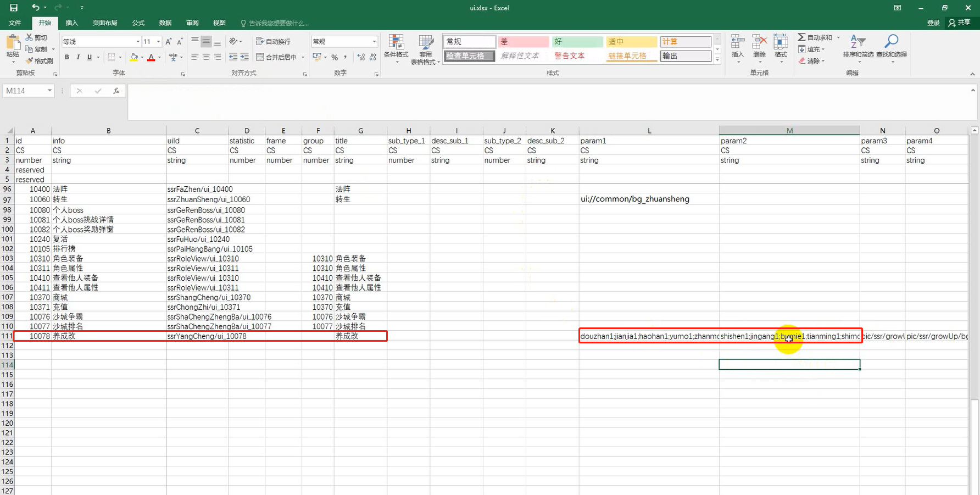The height and width of the screenshot is (495, 980).
Task: Click the 共享 (Share) button
Action: 960,23
